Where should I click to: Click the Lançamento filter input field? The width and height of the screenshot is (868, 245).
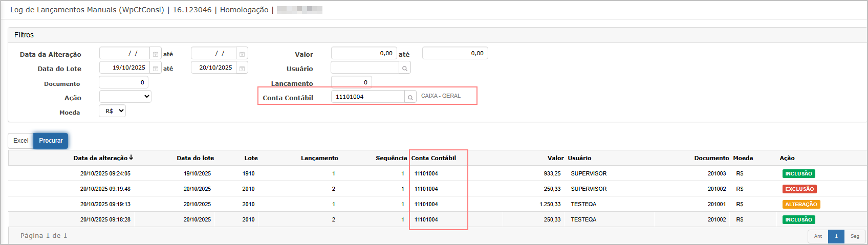coord(351,82)
